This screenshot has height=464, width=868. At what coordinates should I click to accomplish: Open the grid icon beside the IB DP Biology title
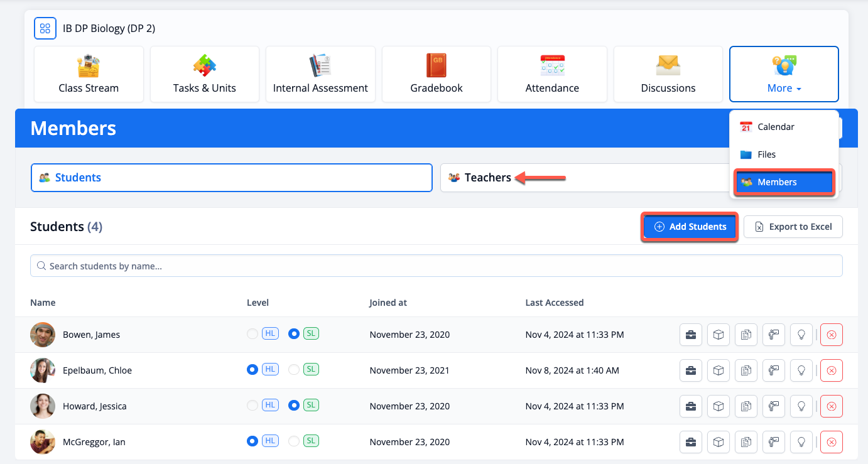click(45, 28)
